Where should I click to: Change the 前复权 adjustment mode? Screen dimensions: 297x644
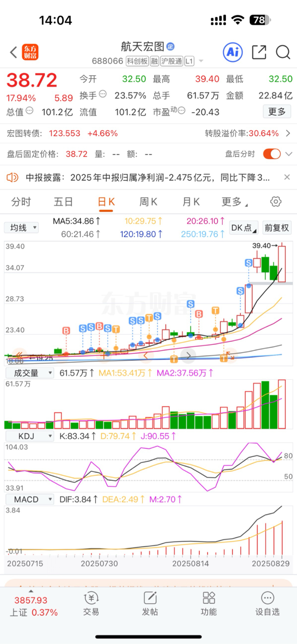coord(277,228)
